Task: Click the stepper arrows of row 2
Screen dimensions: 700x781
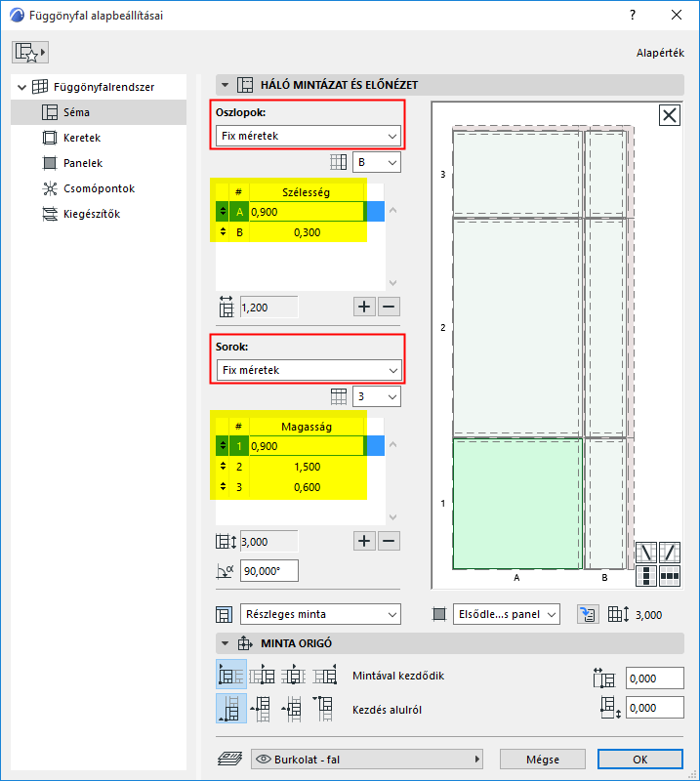Action: coord(223,467)
